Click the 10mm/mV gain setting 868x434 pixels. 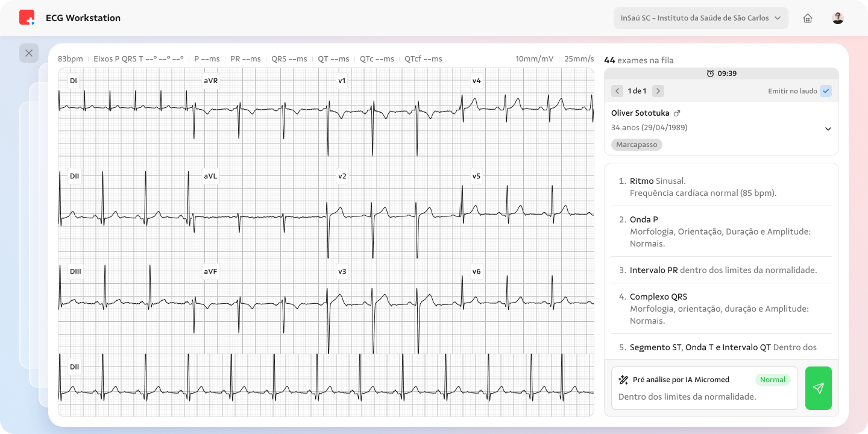click(534, 59)
